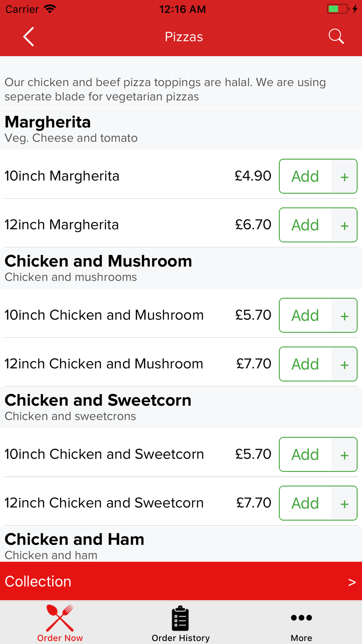Open the More three-dots tab

coord(301,618)
